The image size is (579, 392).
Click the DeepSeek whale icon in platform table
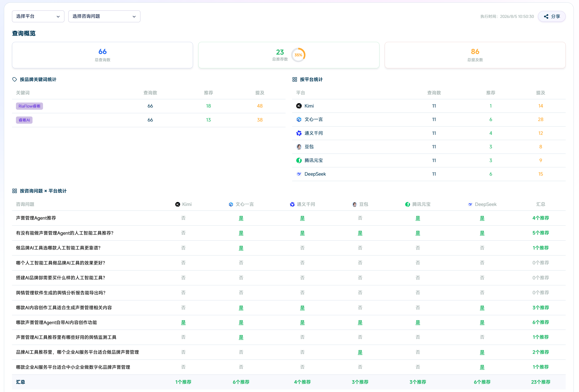coord(299,174)
